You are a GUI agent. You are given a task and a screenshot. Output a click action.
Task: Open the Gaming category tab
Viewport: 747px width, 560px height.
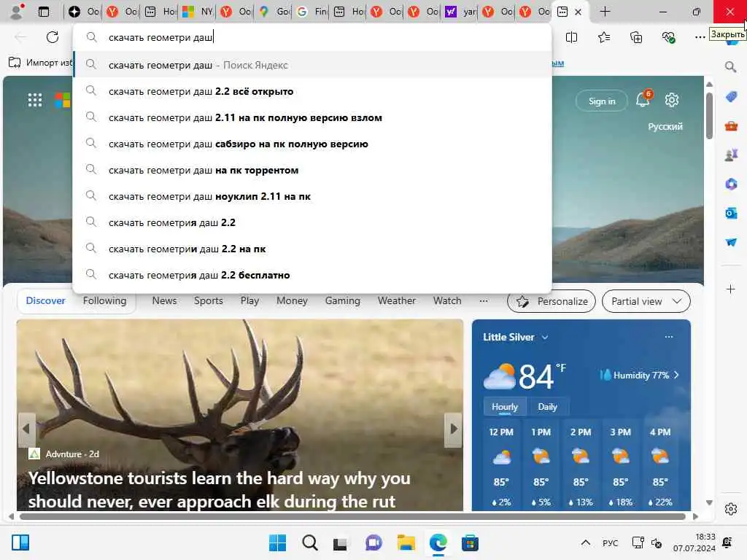click(343, 301)
